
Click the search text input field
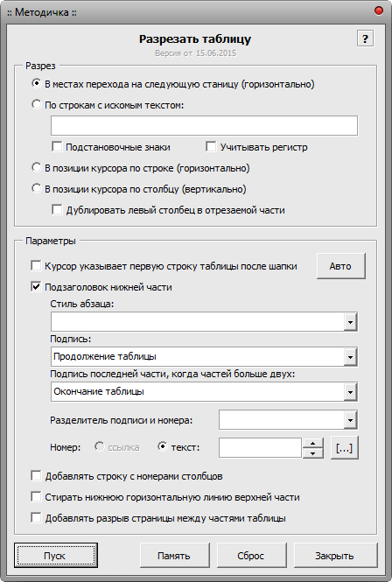tap(204, 125)
